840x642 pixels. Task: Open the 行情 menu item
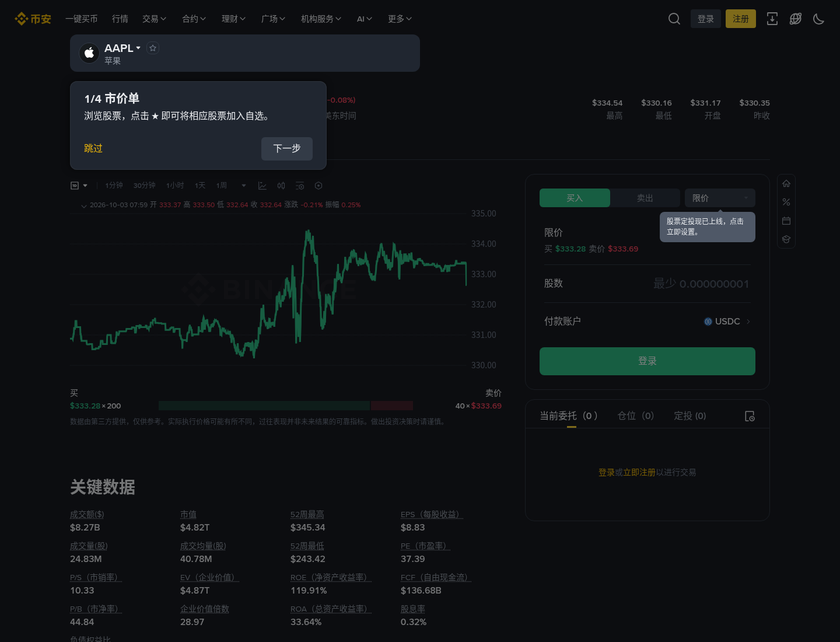click(x=120, y=19)
